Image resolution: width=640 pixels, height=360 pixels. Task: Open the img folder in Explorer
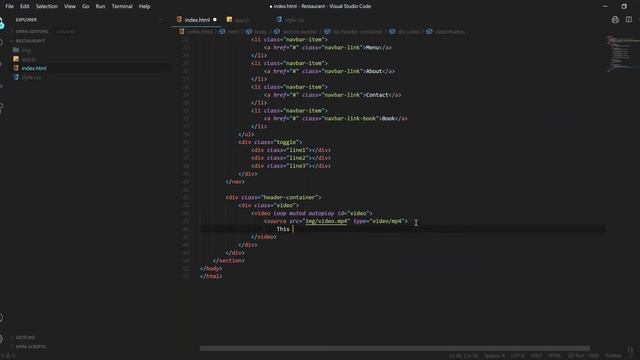26,50
